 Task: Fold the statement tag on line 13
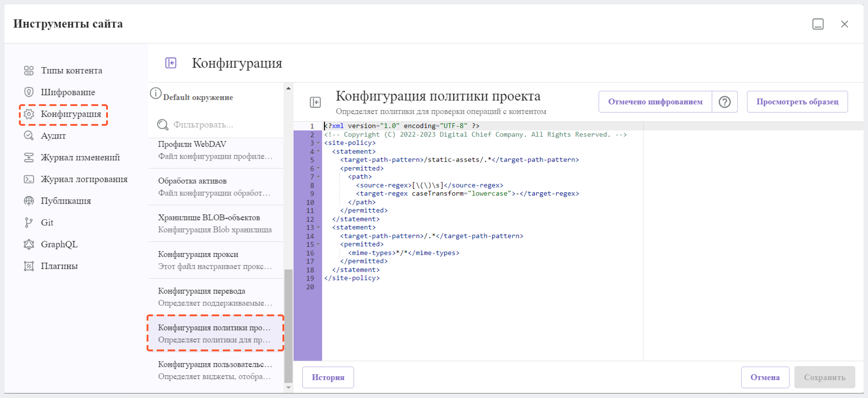318,228
